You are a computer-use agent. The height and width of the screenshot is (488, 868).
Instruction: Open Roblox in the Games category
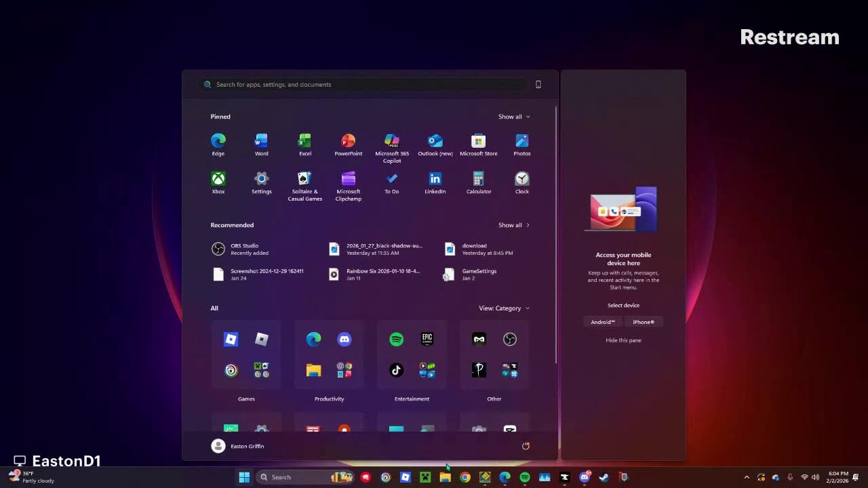point(231,339)
